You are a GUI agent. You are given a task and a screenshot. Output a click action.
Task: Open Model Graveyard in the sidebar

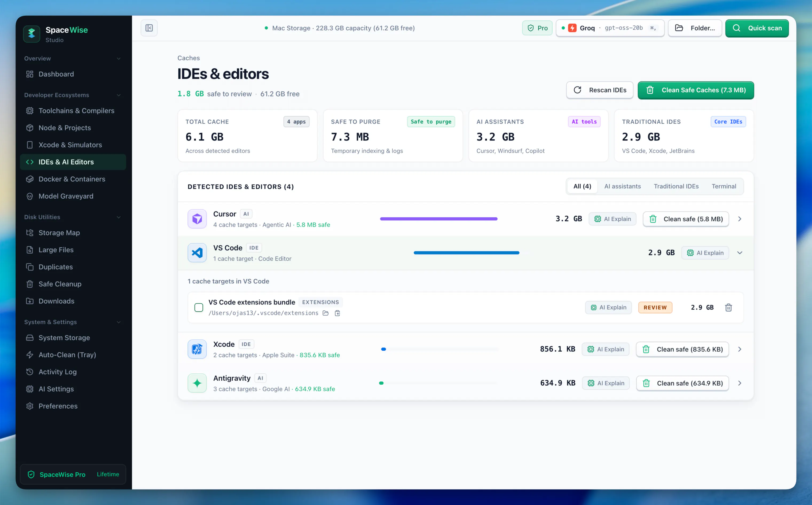coord(73,196)
